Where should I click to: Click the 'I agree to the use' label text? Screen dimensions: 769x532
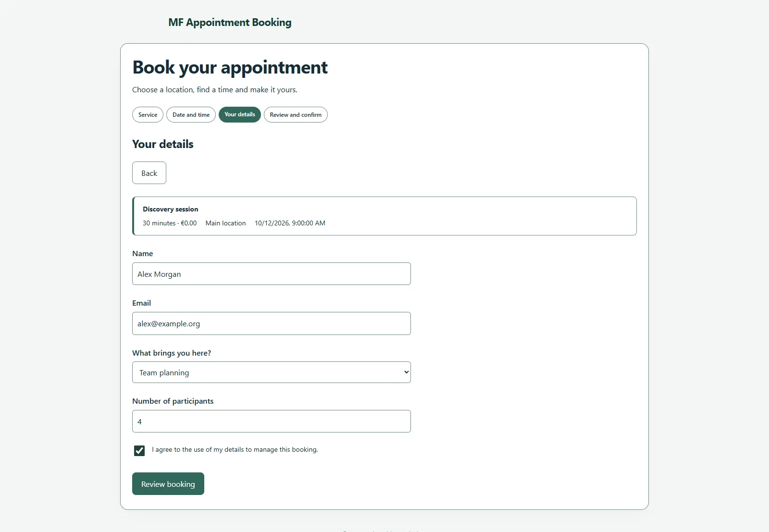pos(235,449)
